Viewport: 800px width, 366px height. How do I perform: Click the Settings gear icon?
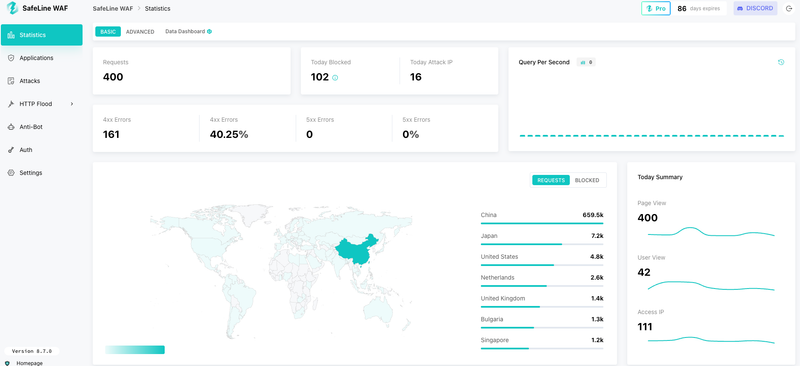click(x=11, y=173)
